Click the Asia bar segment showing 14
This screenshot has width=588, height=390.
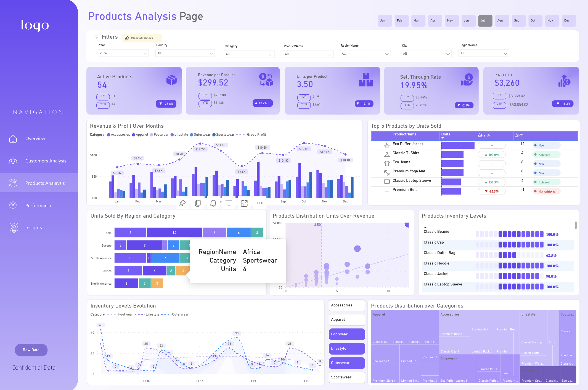(x=174, y=233)
